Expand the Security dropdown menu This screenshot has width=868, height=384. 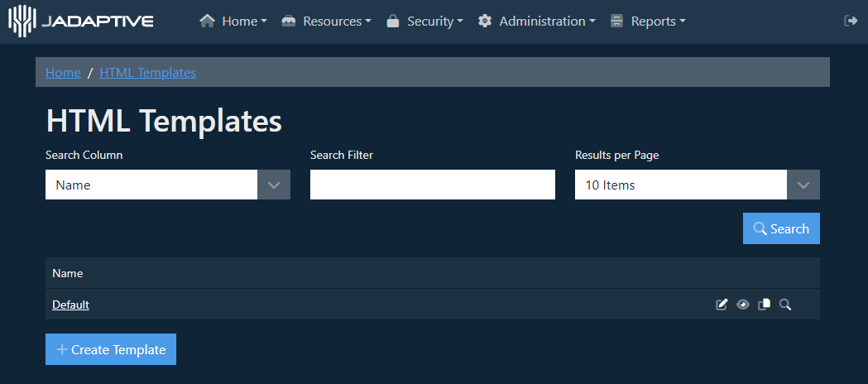click(x=424, y=22)
